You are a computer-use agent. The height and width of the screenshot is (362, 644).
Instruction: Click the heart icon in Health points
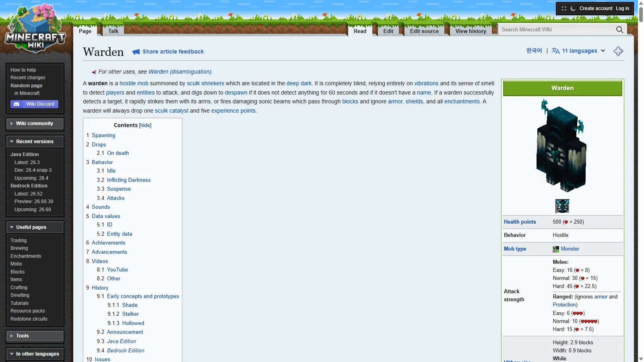click(566, 222)
